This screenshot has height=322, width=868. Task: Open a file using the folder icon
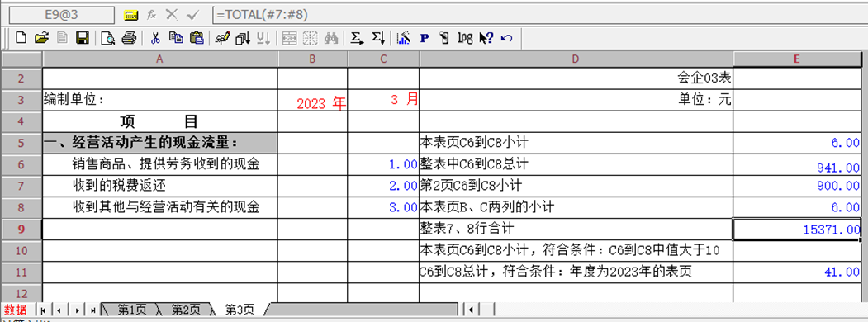click(41, 38)
